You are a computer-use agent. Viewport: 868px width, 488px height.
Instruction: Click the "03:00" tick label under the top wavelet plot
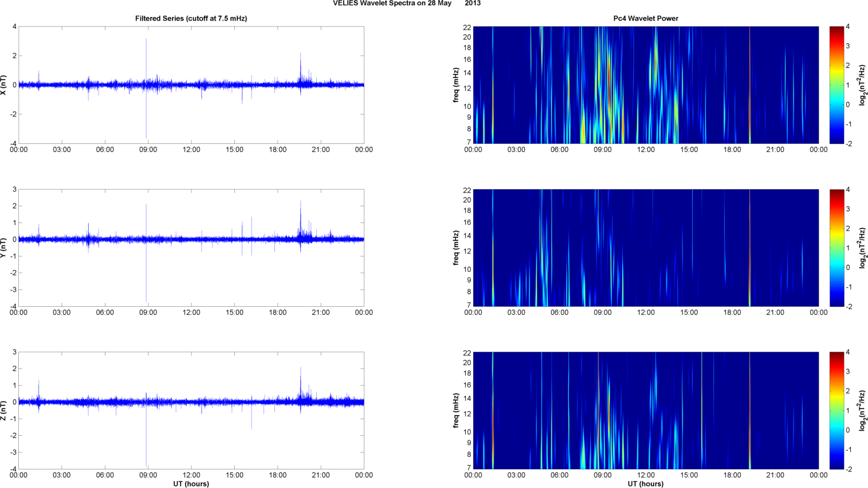click(516, 150)
